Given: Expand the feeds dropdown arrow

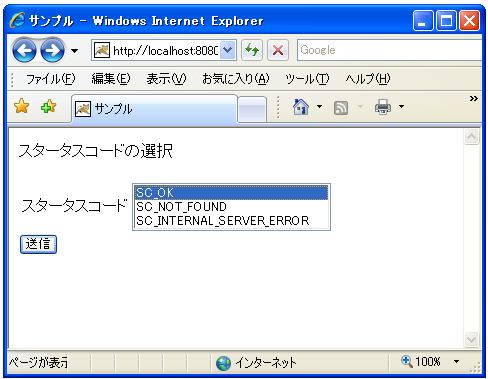Looking at the screenshot, I should click(x=360, y=107).
